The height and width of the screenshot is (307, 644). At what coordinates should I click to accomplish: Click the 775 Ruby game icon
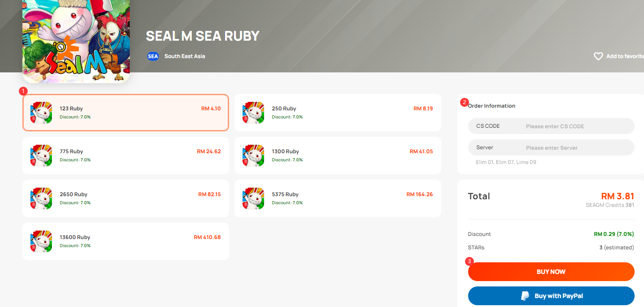[x=41, y=156]
